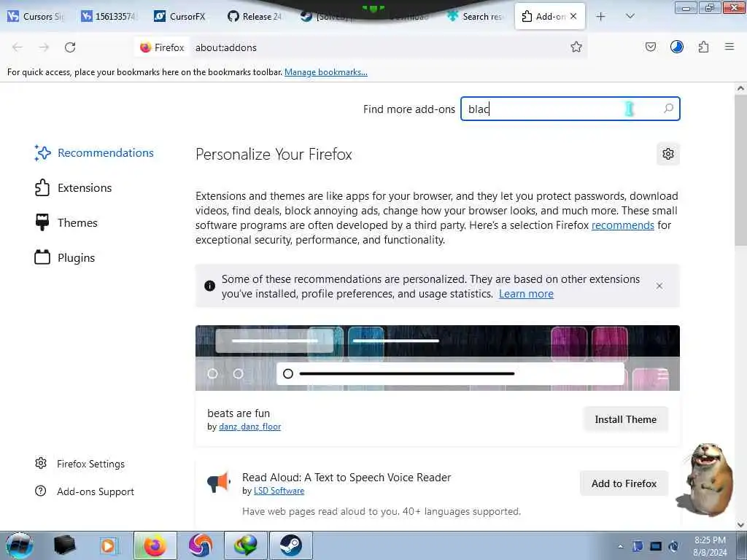Open Add-ons Support link
Image resolution: width=747 pixels, height=560 pixels.
(85, 491)
